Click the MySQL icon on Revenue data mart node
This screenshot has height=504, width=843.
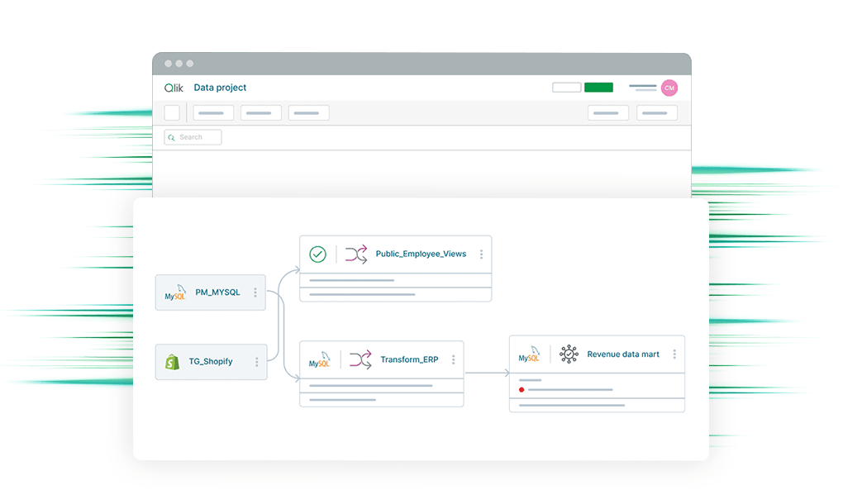(529, 354)
